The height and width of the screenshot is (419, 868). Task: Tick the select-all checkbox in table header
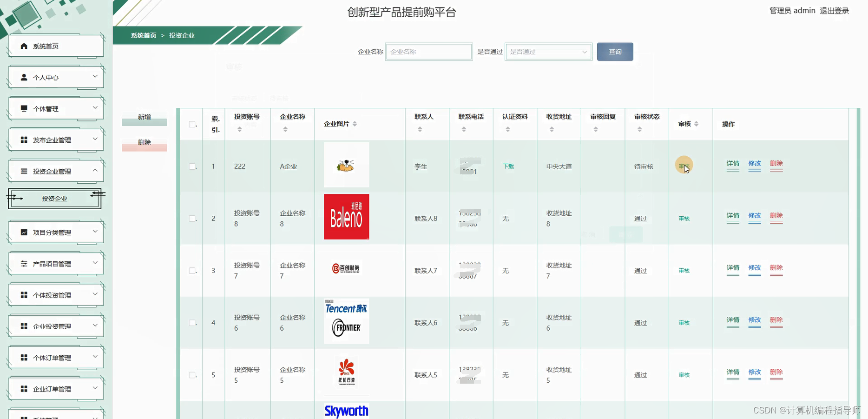[192, 124]
